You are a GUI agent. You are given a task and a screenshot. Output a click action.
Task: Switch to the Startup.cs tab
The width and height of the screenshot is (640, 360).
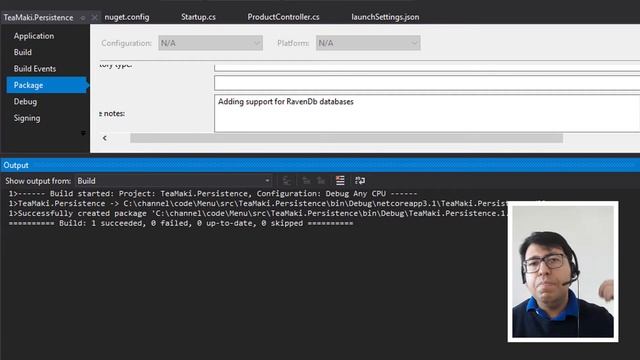tap(198, 17)
